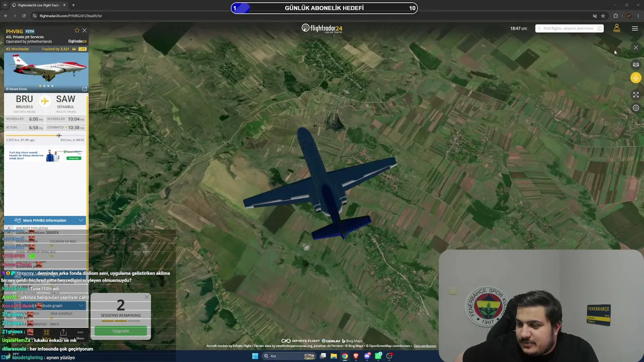Click the BRU Brussels origin airport
The width and height of the screenshot is (644, 362).
point(24,102)
